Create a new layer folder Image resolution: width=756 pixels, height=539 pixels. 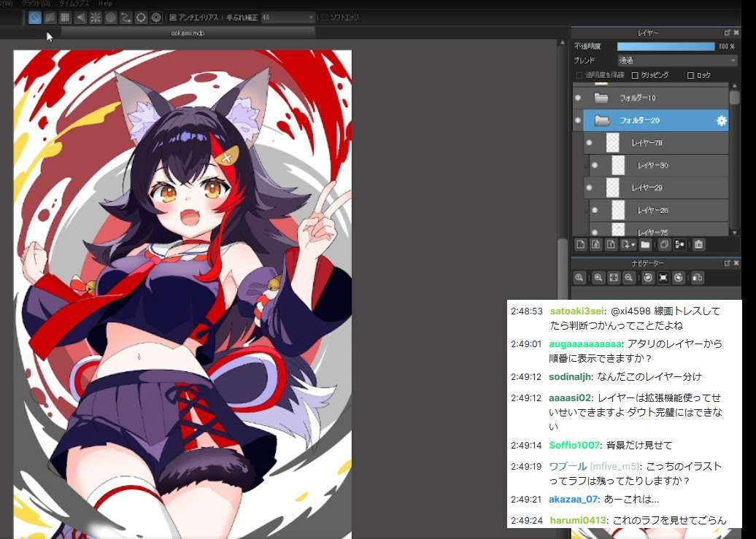[646, 244]
